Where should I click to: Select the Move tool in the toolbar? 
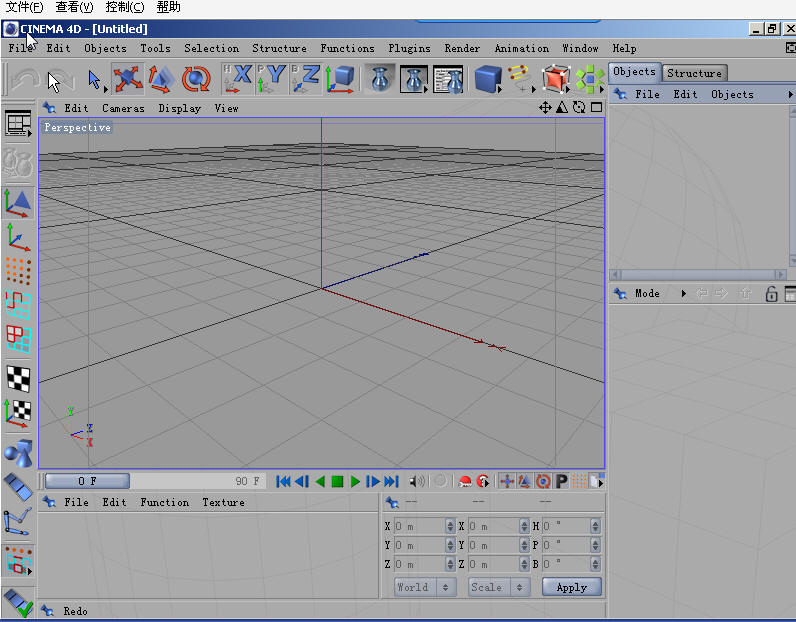[x=126, y=78]
